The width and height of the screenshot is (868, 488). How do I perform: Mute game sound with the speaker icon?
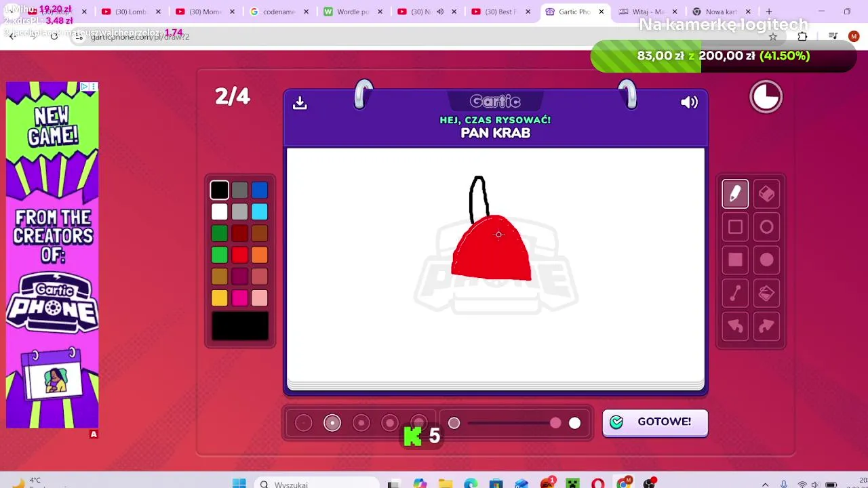click(x=689, y=102)
